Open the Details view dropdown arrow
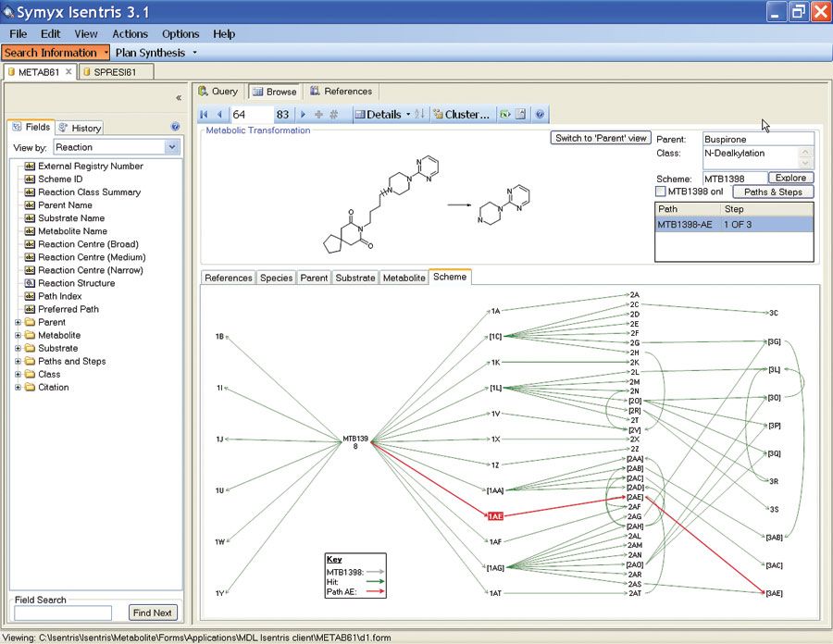 point(408,114)
